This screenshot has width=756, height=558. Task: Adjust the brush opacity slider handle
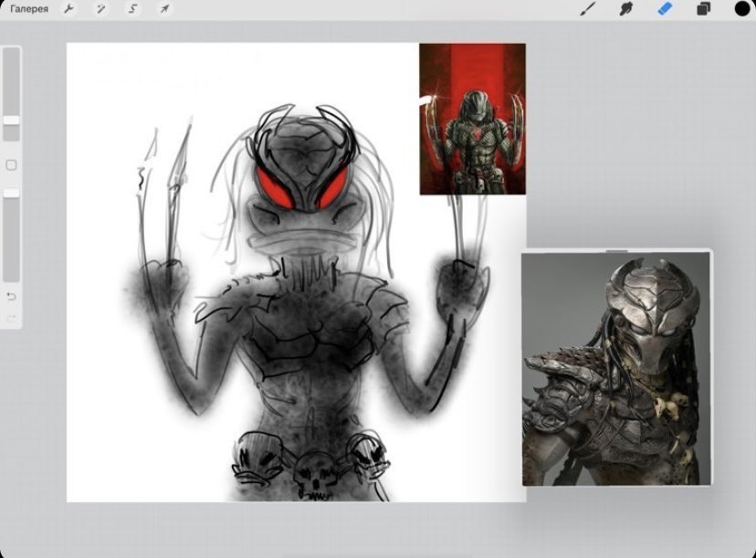pos(12,194)
